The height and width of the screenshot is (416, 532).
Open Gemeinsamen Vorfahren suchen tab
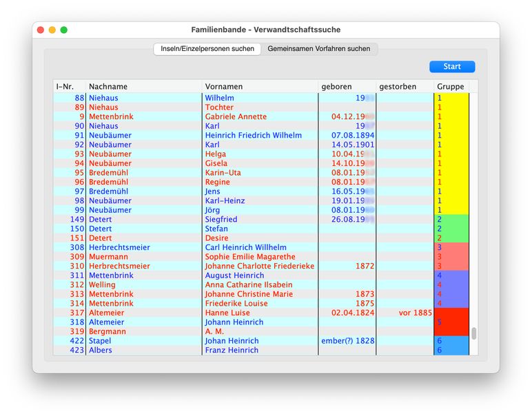tap(319, 49)
